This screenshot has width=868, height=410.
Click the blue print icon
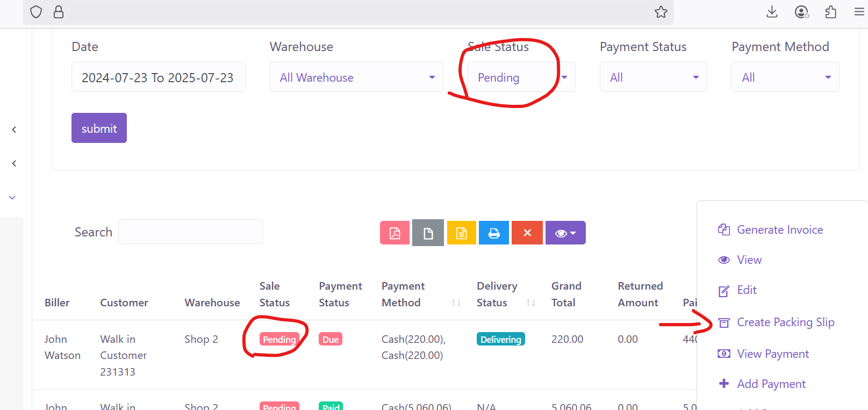[x=494, y=233]
